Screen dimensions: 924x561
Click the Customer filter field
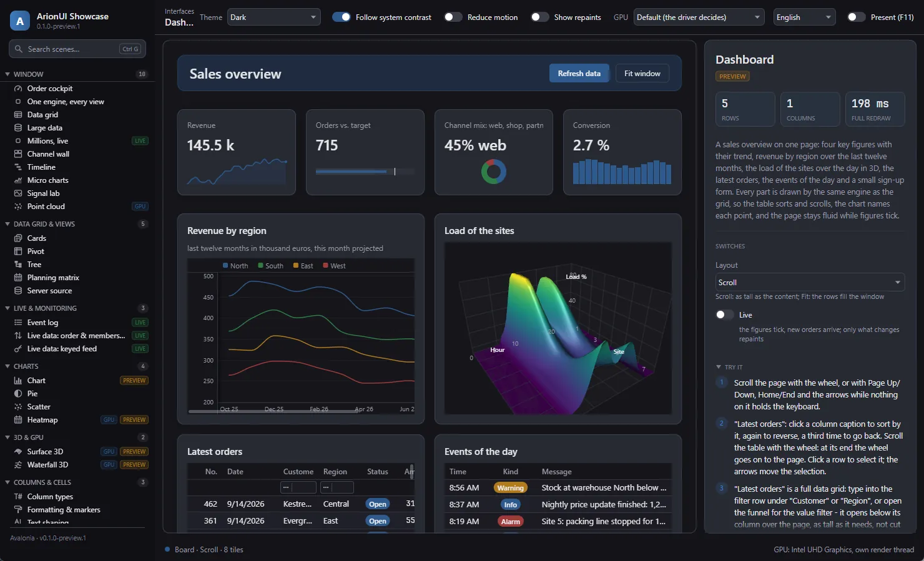(299, 487)
